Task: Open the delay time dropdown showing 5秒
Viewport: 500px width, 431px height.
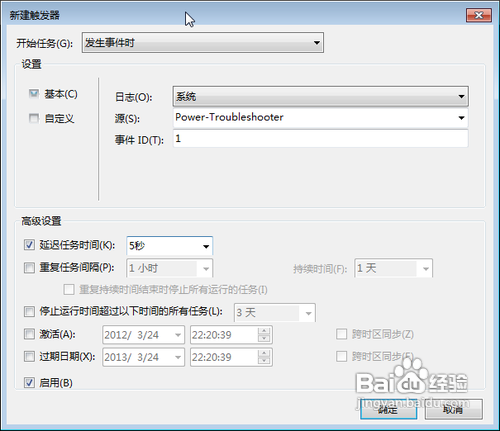Action: pos(169,246)
